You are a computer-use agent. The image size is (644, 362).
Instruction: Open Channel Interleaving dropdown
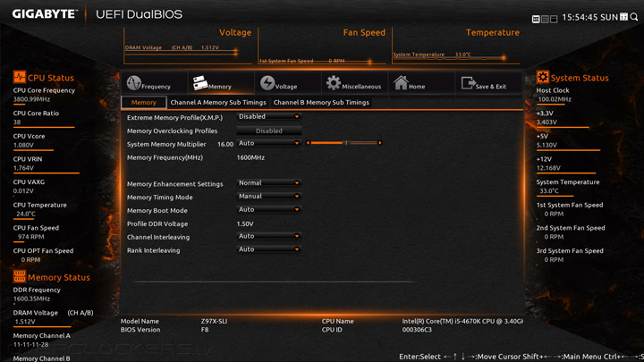[x=269, y=236]
